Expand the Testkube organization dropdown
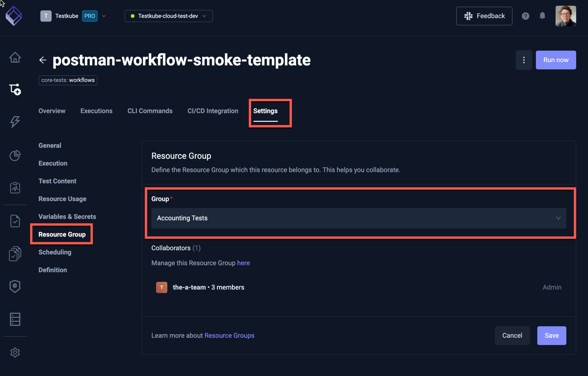 point(104,15)
